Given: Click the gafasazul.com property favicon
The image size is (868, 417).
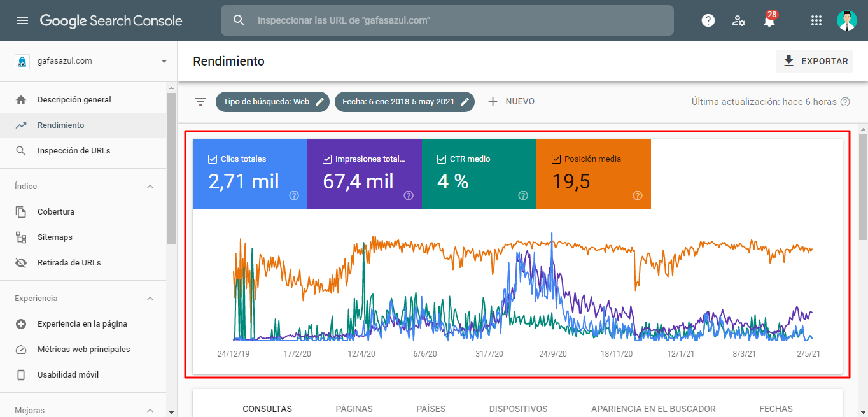Looking at the screenshot, I should (22, 61).
